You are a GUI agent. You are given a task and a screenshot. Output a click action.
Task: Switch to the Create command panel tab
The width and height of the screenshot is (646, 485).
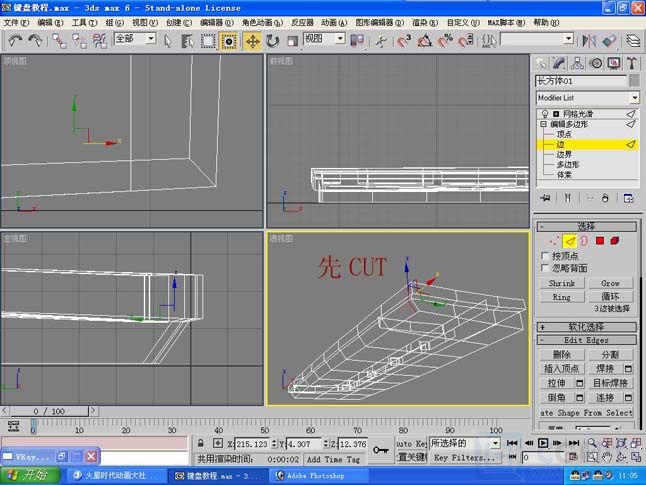click(541, 63)
